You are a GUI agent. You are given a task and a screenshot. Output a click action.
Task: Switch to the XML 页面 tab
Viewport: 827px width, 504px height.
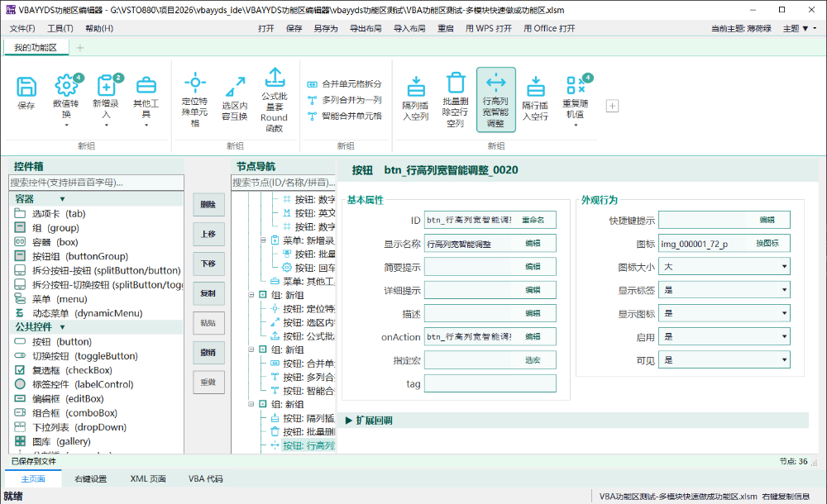point(148,478)
